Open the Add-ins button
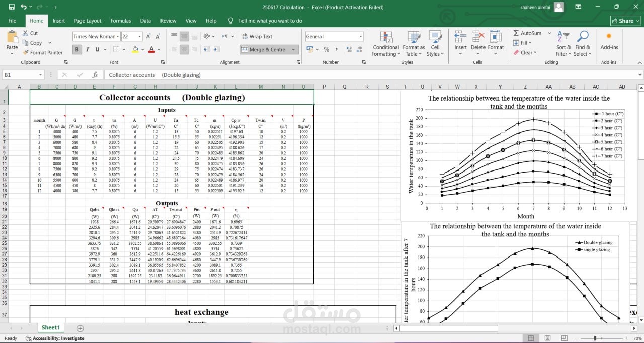The height and width of the screenshot is (343, 644). pyautogui.click(x=609, y=41)
